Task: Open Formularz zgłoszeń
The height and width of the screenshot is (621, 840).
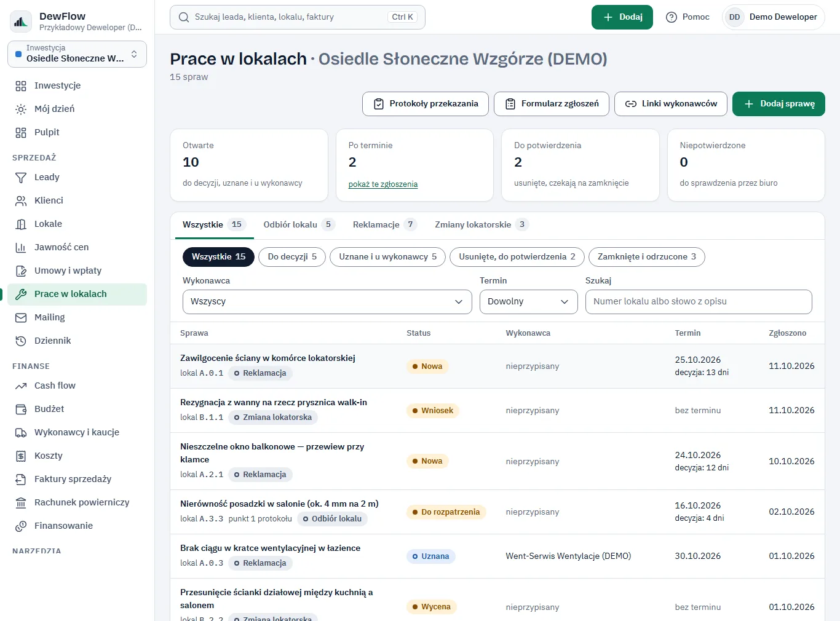Action: [x=552, y=104]
